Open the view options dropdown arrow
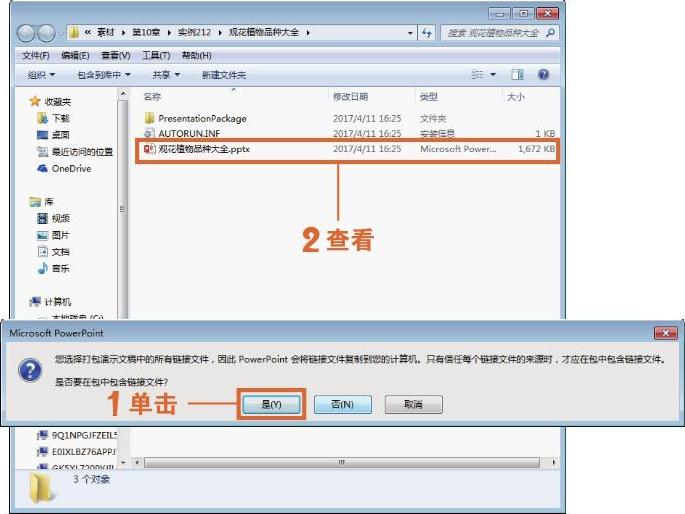685x514 pixels. 493,75
